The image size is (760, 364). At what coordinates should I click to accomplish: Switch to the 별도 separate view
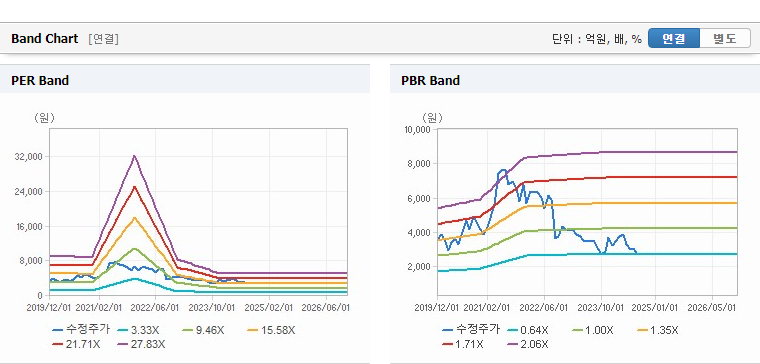pyautogui.click(x=725, y=38)
